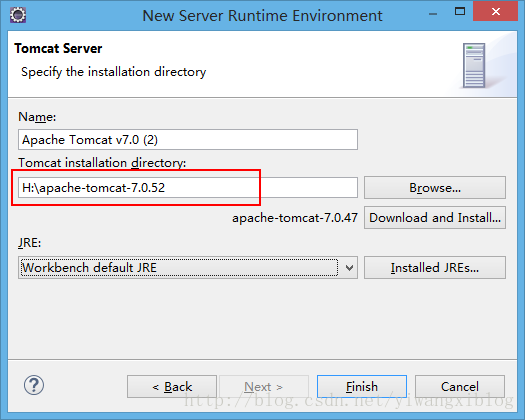Click 'Tomcat installation directory:' label

tap(102, 163)
